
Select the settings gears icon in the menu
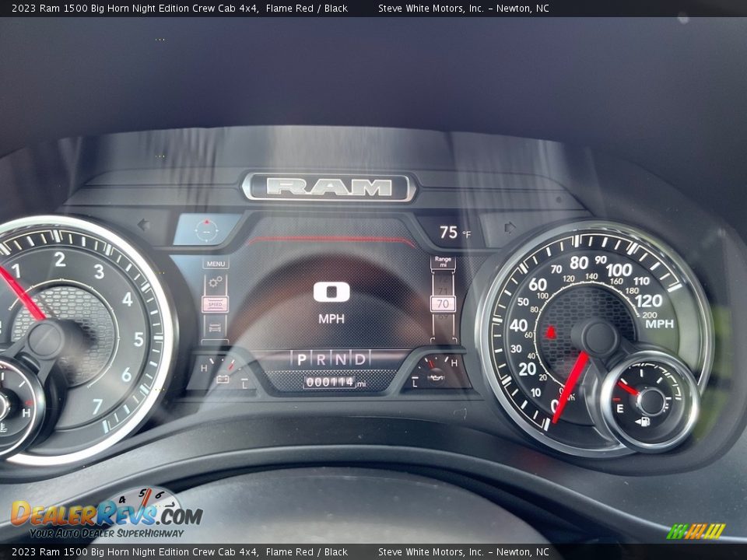pyautogui.click(x=216, y=282)
